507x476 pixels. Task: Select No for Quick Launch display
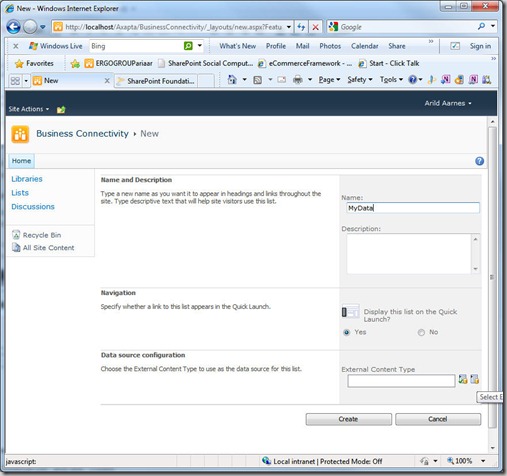click(421, 332)
